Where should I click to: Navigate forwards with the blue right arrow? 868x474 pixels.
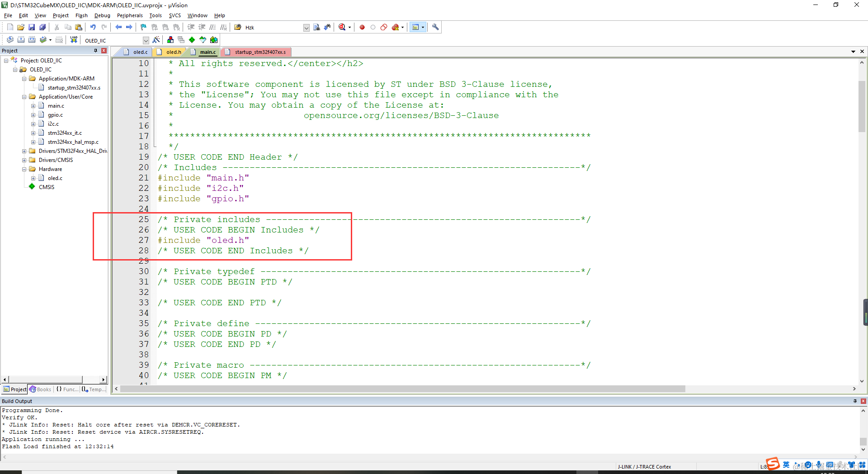click(129, 27)
